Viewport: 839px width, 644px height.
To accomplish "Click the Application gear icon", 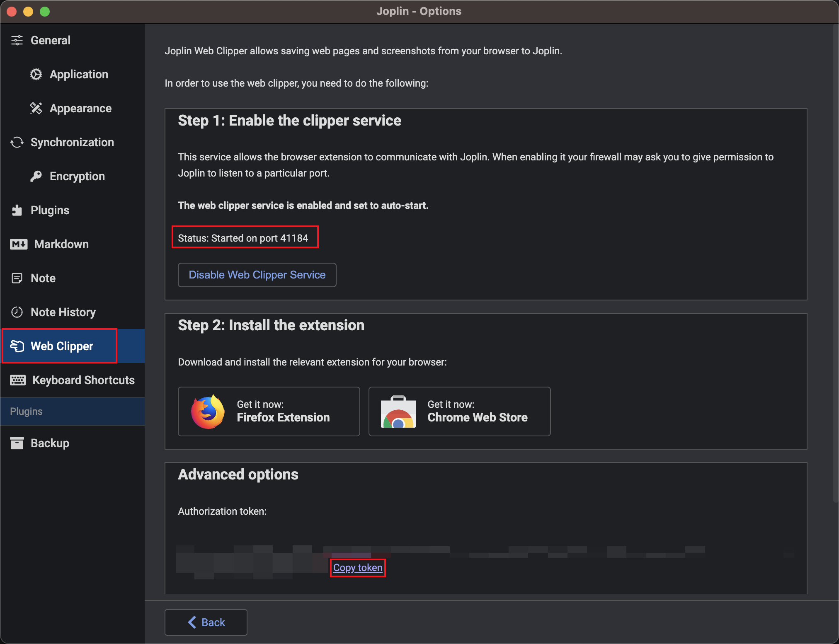I will [x=36, y=74].
